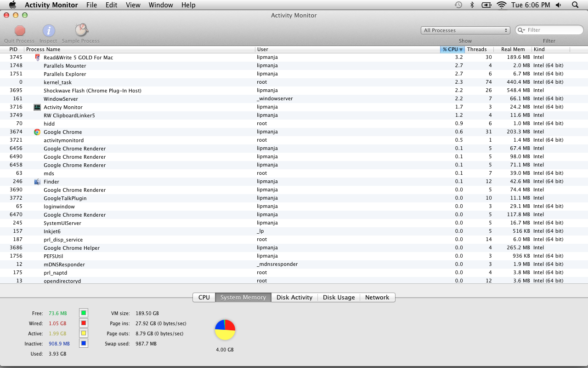Click the magnifier icon in Filter field

click(x=521, y=30)
